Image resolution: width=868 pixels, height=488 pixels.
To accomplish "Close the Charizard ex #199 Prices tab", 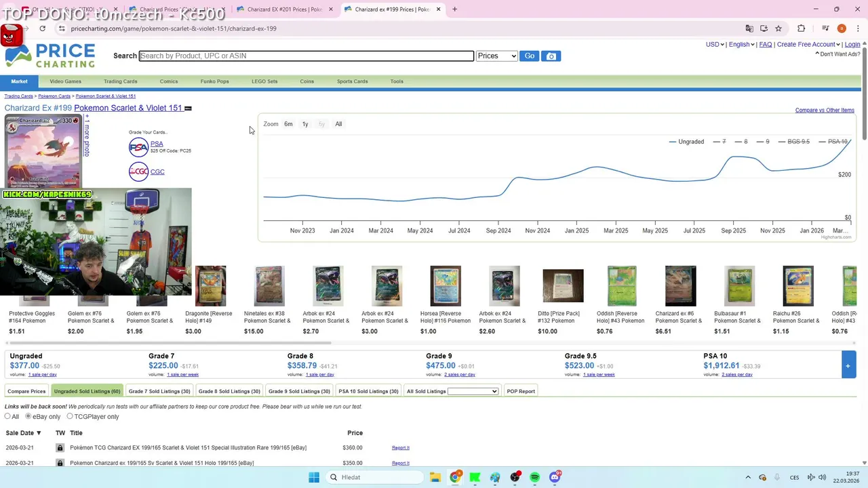I will [x=438, y=9].
